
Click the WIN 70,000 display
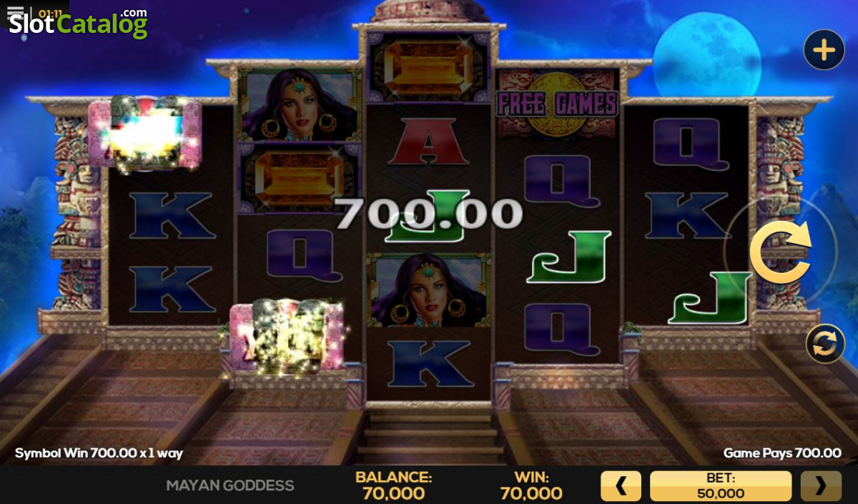point(531,485)
